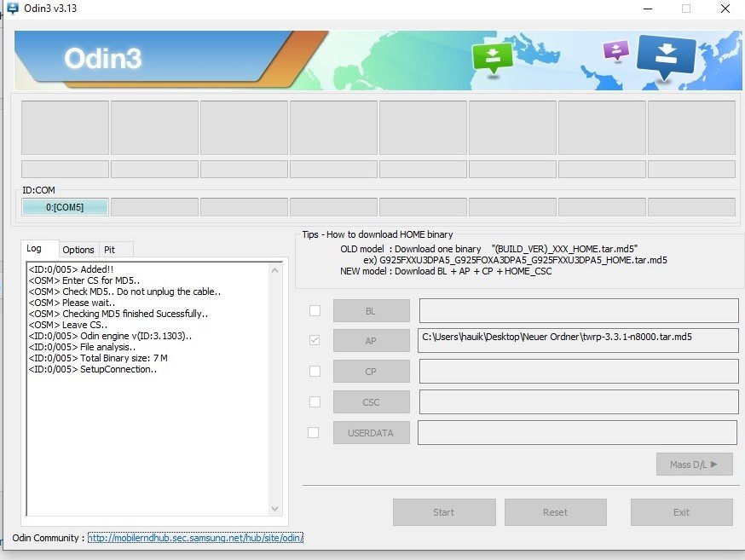
Task: Click log line 'SetupConnection..'
Action: (x=93, y=369)
